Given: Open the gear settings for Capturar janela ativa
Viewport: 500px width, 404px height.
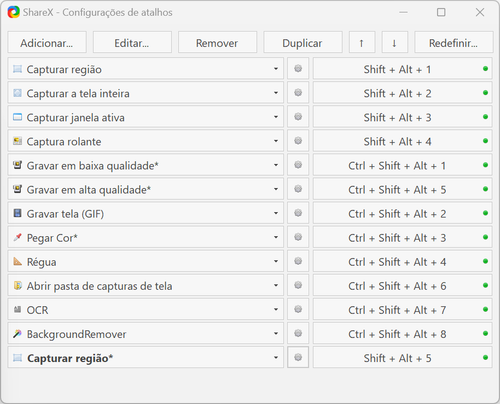Looking at the screenshot, I should [x=298, y=117].
